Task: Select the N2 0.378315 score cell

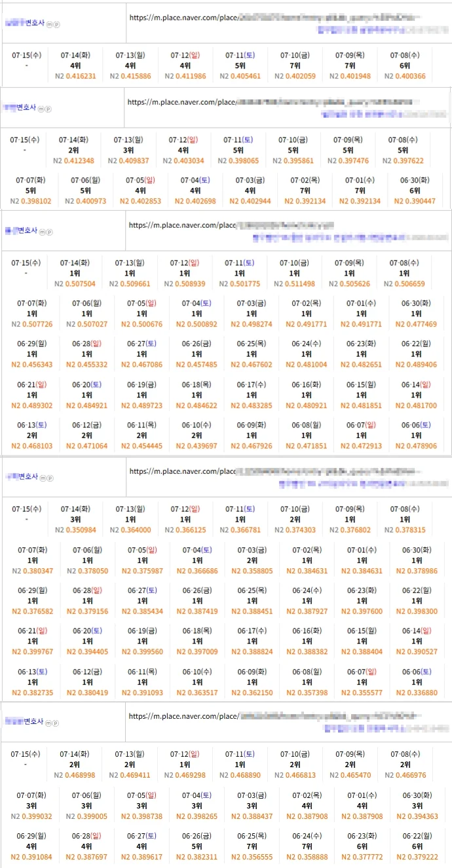Action: [405, 530]
